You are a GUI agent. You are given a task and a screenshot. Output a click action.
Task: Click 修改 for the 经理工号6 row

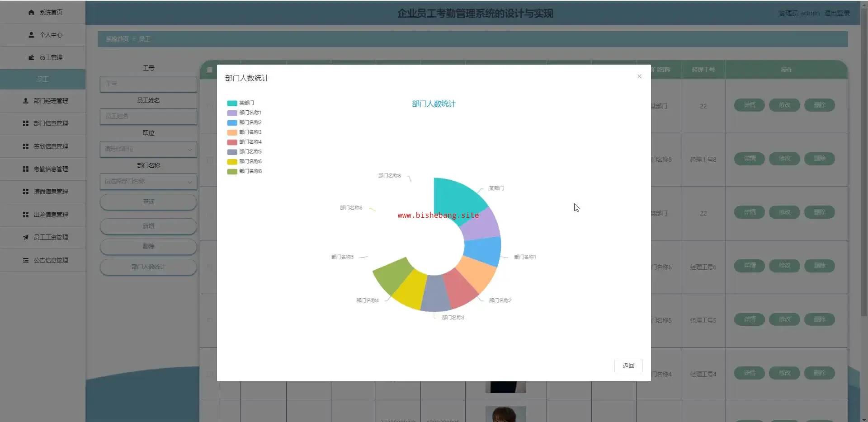point(784,266)
